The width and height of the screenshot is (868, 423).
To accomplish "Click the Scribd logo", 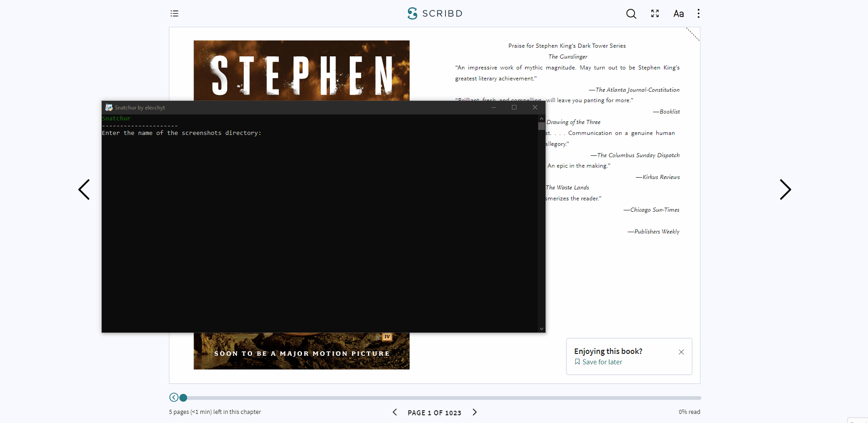I will click(x=435, y=14).
